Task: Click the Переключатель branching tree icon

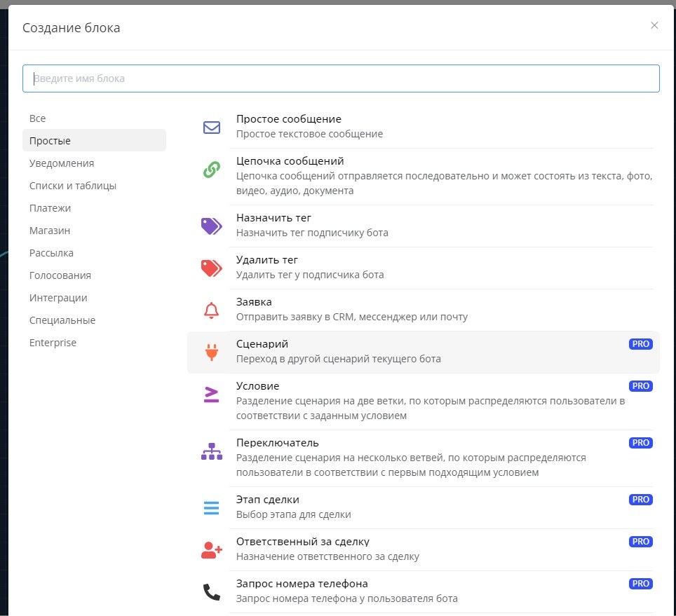Action: (211, 451)
